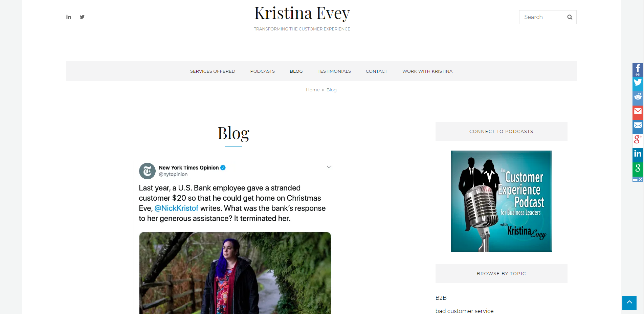
Task: Click the search magnifier icon
Action: pos(570,17)
